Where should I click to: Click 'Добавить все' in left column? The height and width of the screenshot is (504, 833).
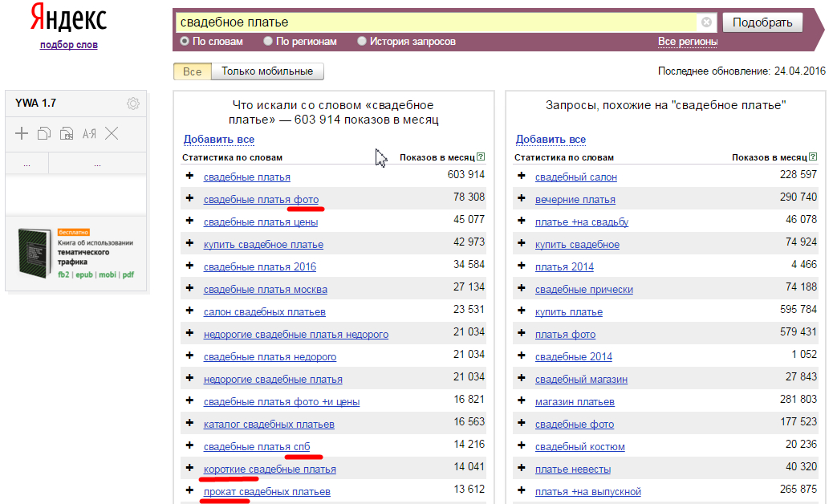click(218, 139)
